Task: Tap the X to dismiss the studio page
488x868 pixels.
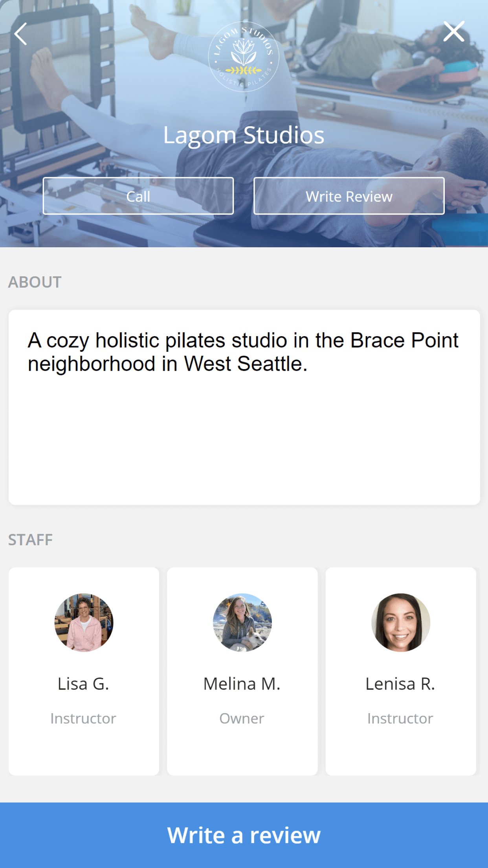Action: (x=455, y=31)
